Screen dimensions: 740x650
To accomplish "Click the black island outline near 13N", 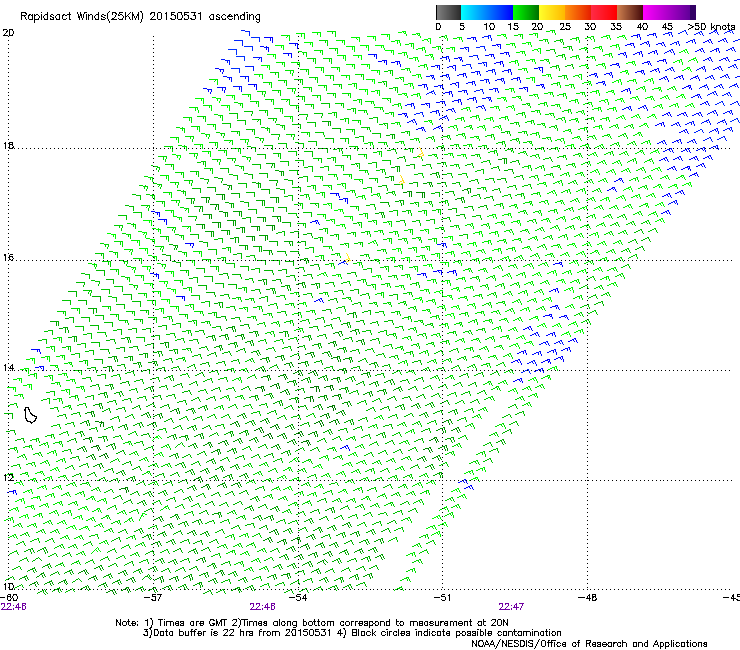I will [x=30, y=415].
